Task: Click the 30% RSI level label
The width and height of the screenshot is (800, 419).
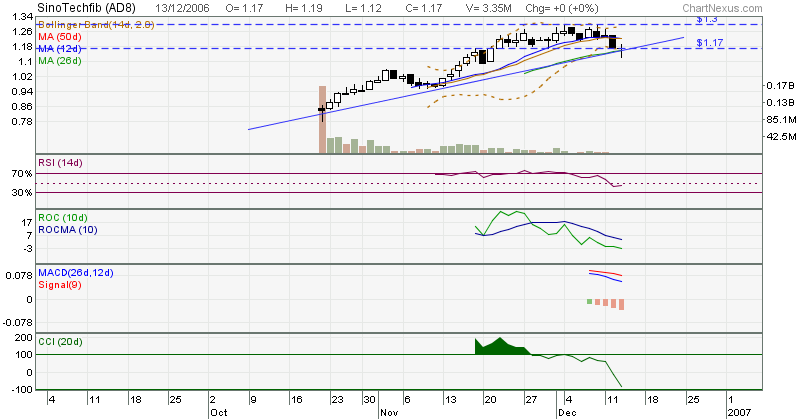Action: (x=22, y=192)
